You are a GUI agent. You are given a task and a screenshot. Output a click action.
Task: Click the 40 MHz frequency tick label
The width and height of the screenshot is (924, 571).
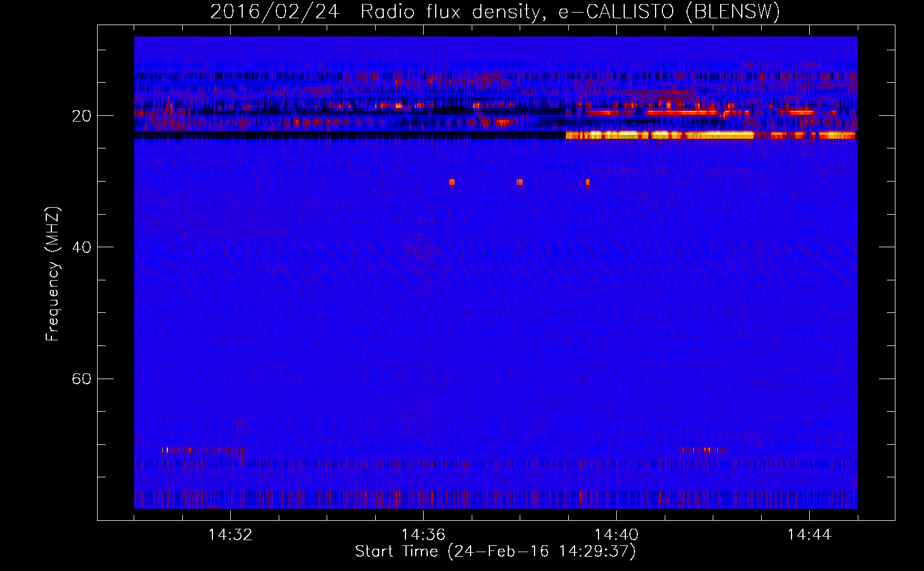pos(81,247)
